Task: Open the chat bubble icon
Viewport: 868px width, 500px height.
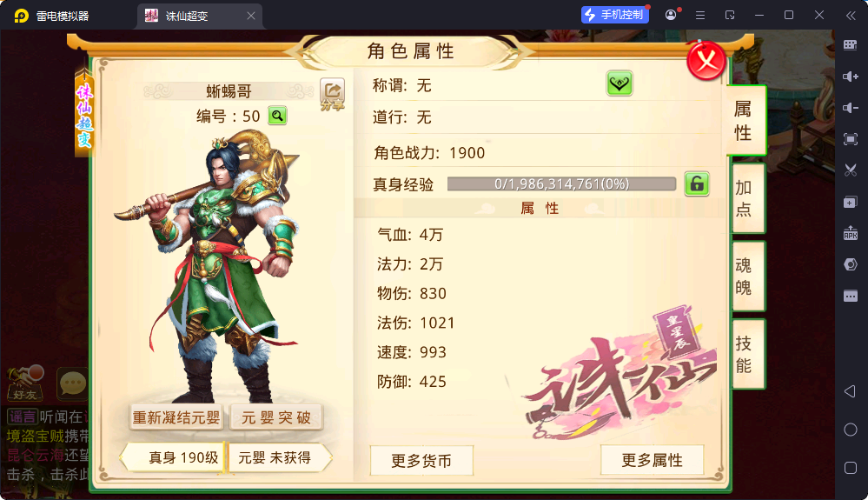Action: pyautogui.click(x=72, y=383)
